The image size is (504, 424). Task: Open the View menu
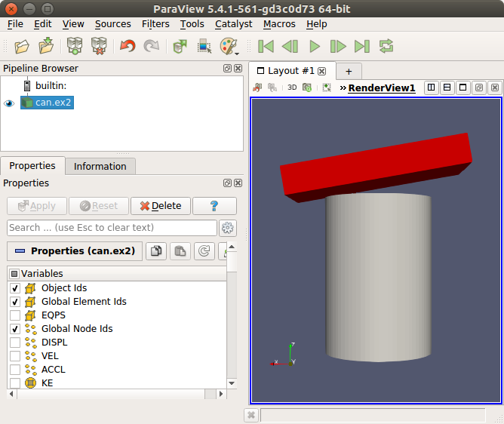pyautogui.click(x=73, y=24)
